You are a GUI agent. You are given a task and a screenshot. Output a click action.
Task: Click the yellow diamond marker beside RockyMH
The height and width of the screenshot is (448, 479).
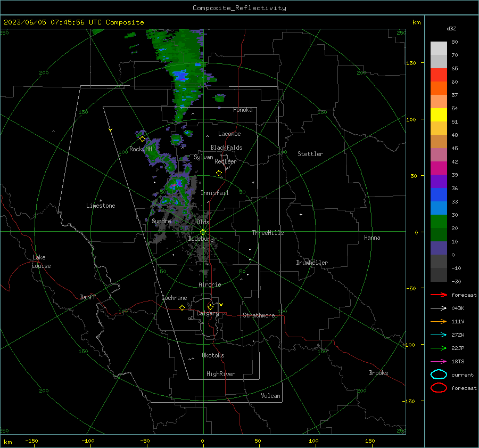142,139
